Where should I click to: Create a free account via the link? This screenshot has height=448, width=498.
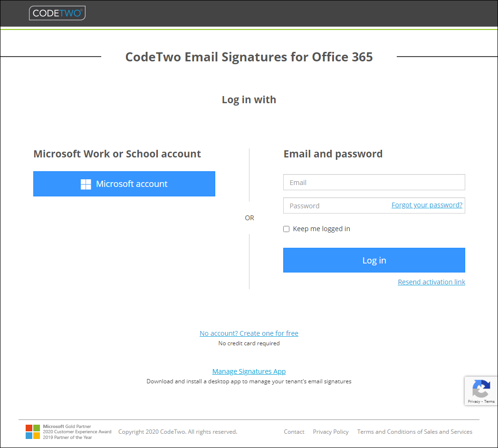coord(249,333)
